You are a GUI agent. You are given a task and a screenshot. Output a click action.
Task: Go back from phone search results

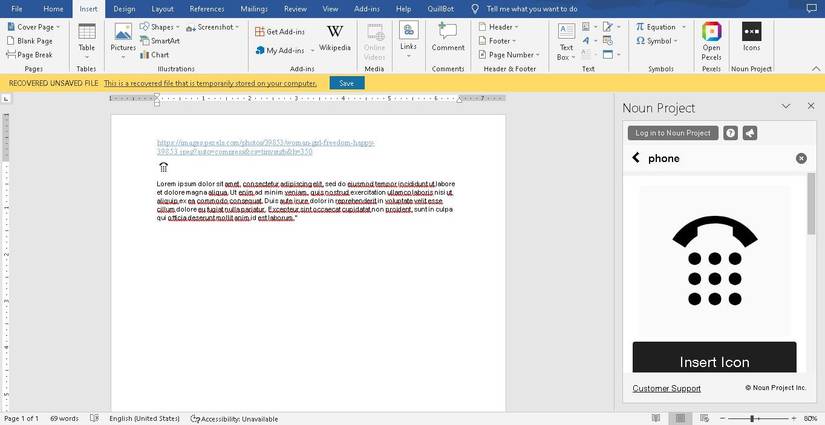click(x=636, y=158)
